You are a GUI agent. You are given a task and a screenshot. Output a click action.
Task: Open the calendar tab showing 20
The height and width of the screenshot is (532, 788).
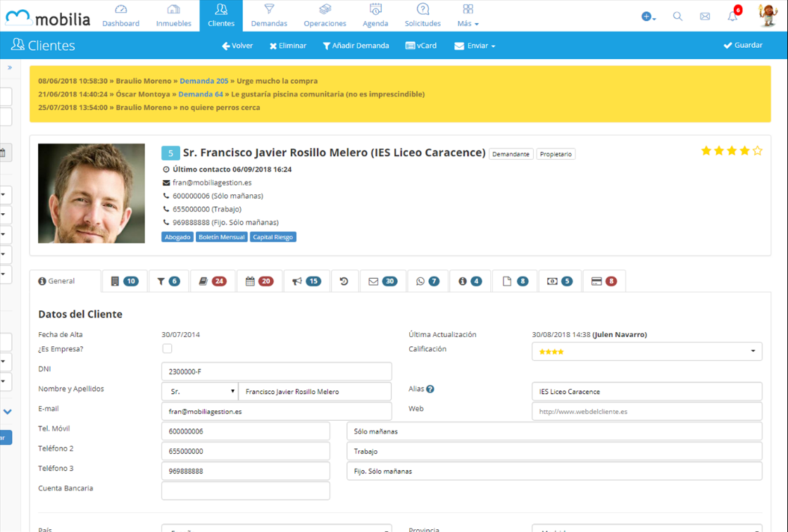coord(260,281)
